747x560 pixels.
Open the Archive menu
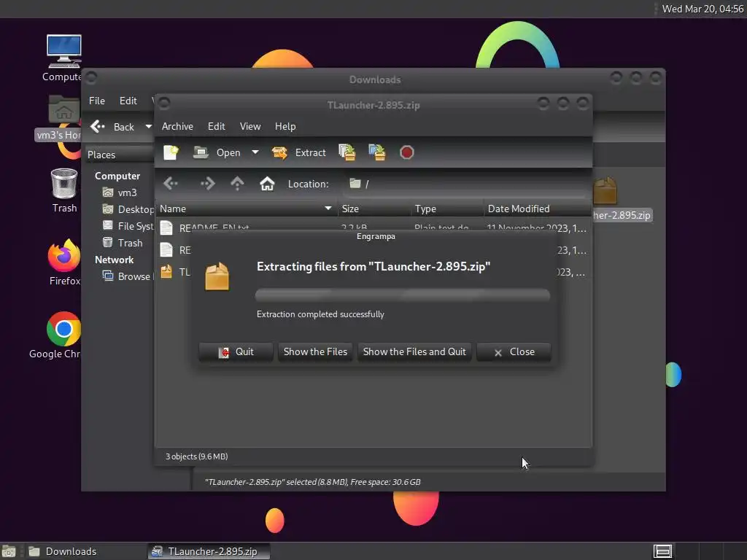(x=177, y=126)
